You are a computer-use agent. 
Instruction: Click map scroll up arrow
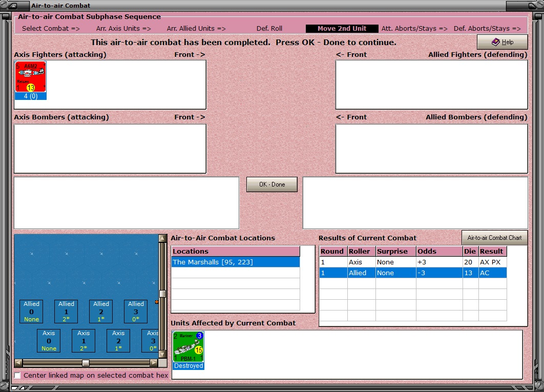click(162, 238)
